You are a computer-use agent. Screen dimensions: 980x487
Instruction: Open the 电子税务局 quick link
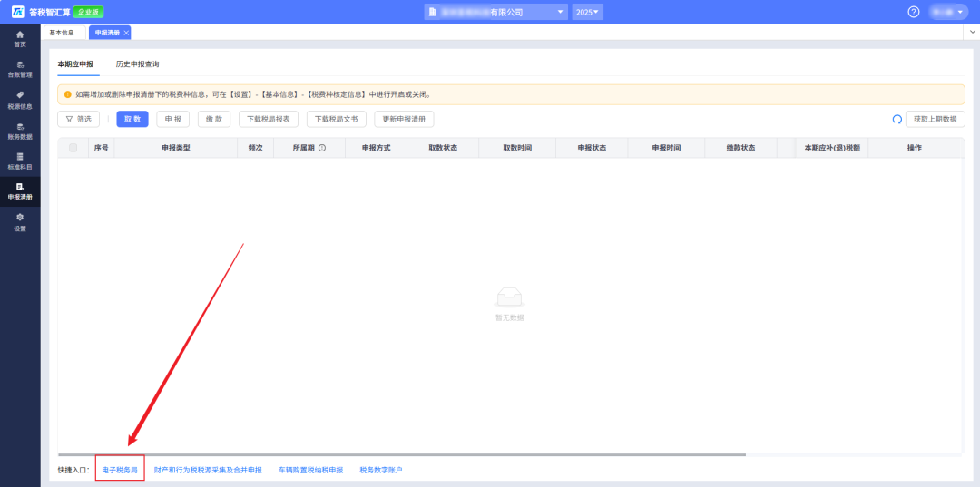[x=120, y=470]
